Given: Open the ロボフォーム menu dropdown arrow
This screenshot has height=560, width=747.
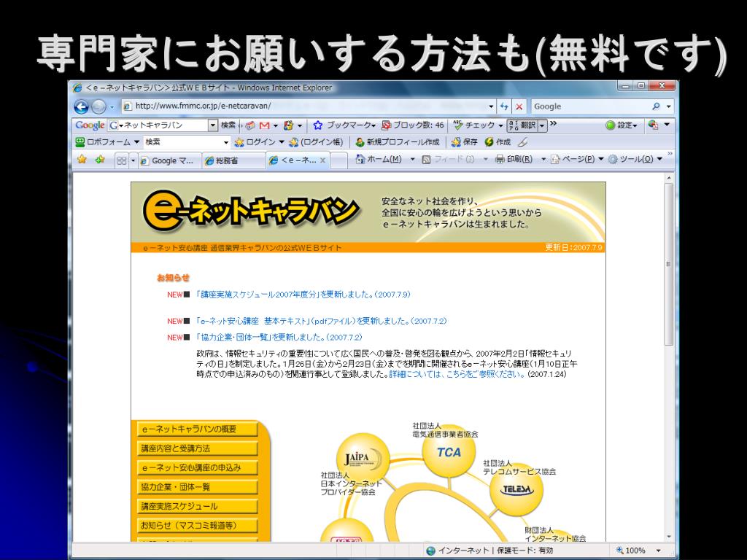Looking at the screenshot, I should [x=136, y=142].
